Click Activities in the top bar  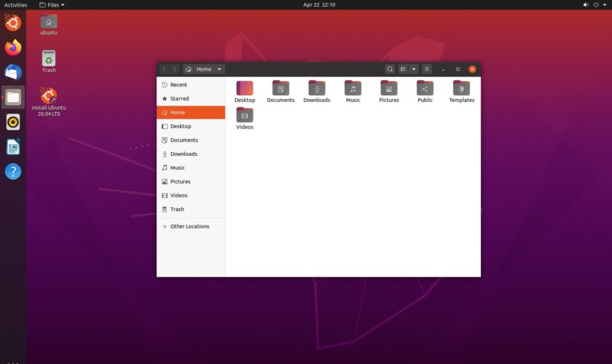pyautogui.click(x=15, y=4)
